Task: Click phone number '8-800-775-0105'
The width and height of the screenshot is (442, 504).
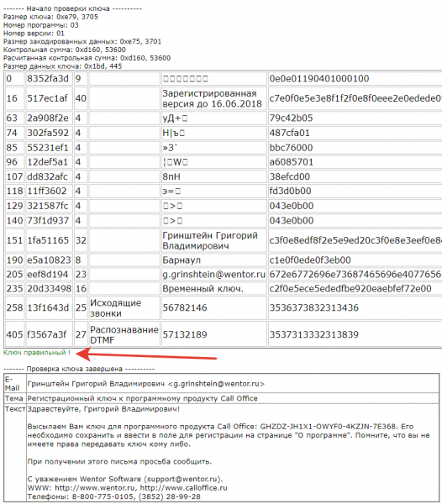Action: point(103,496)
